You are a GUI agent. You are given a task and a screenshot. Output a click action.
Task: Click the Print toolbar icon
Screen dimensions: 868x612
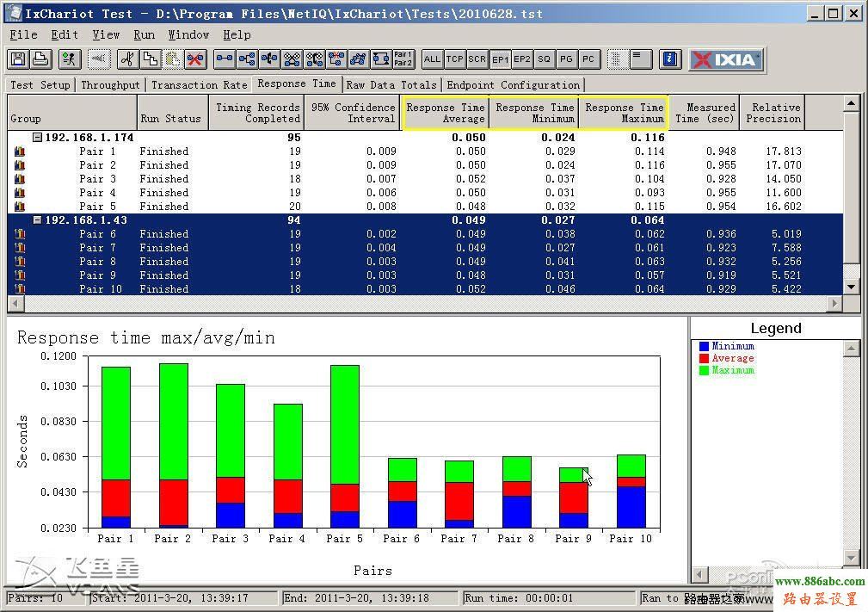(40, 59)
